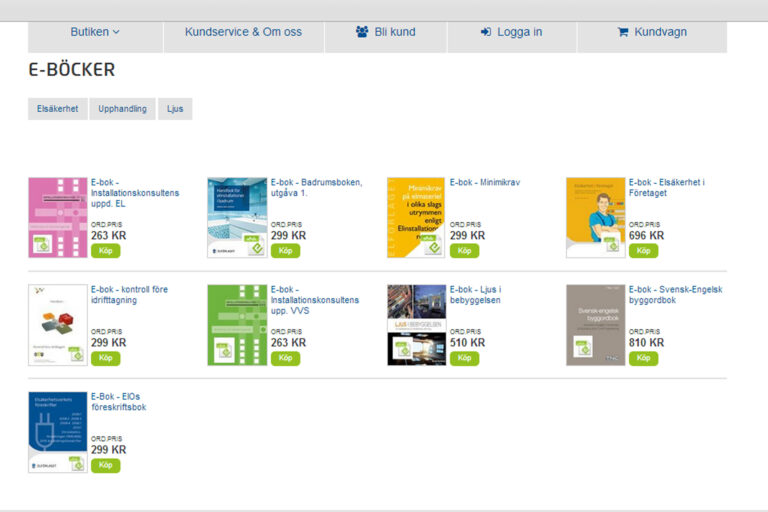Click blue EIOs föreskriftsbok cover
This screenshot has width=768, height=512.
(58, 432)
